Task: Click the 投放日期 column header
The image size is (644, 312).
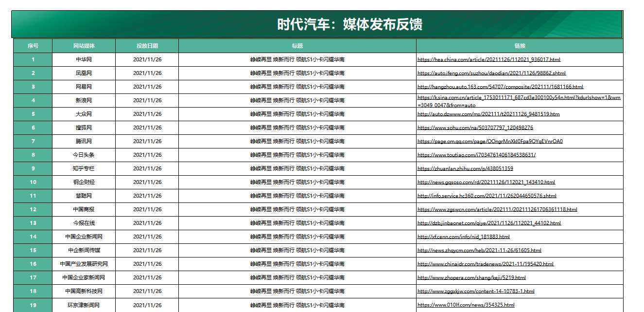Action: [147, 46]
